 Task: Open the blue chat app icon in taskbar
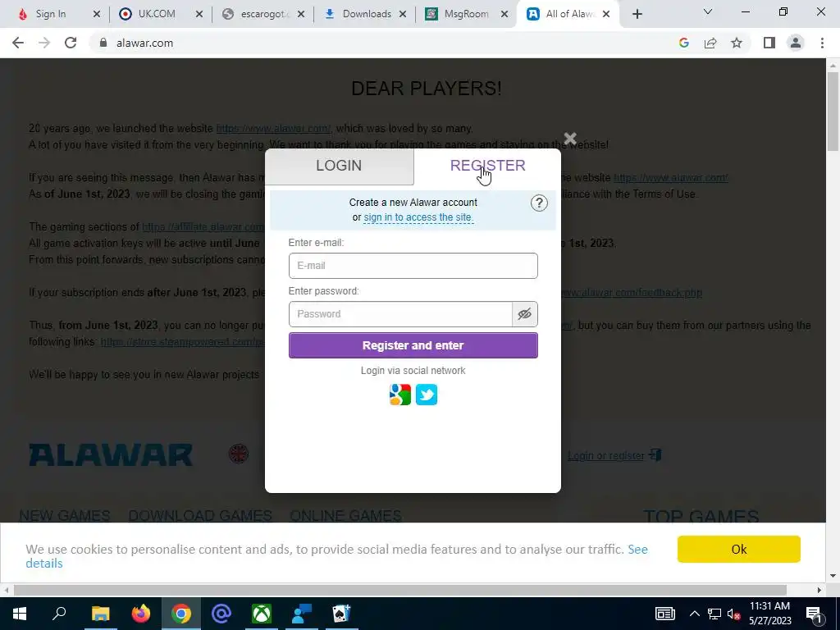302,614
